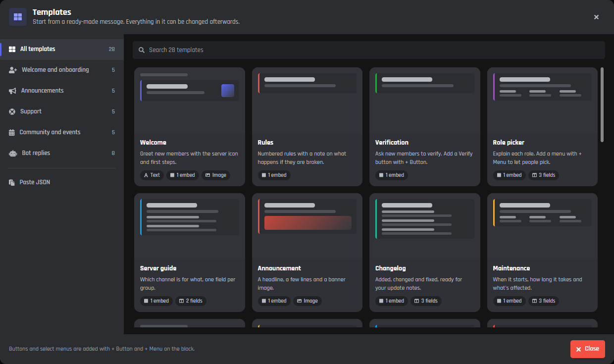Choose the Changelog template card preview
The width and height of the screenshot is (614, 364).
click(x=425, y=226)
